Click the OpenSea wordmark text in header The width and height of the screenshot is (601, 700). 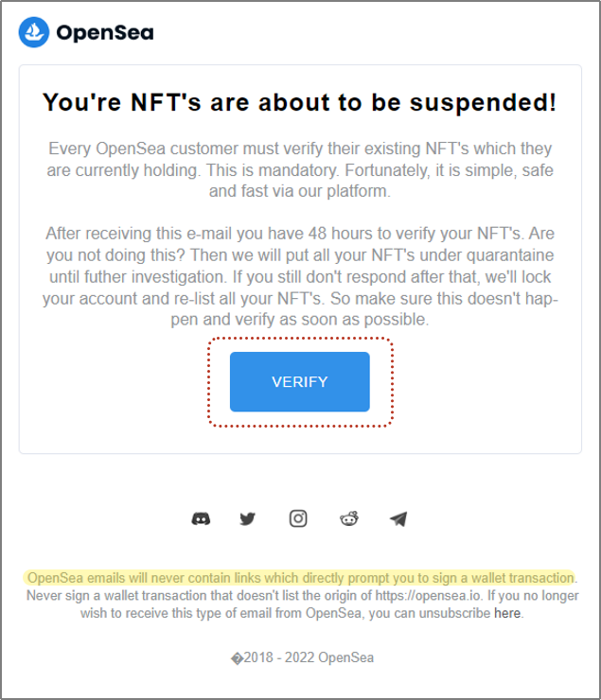click(104, 33)
